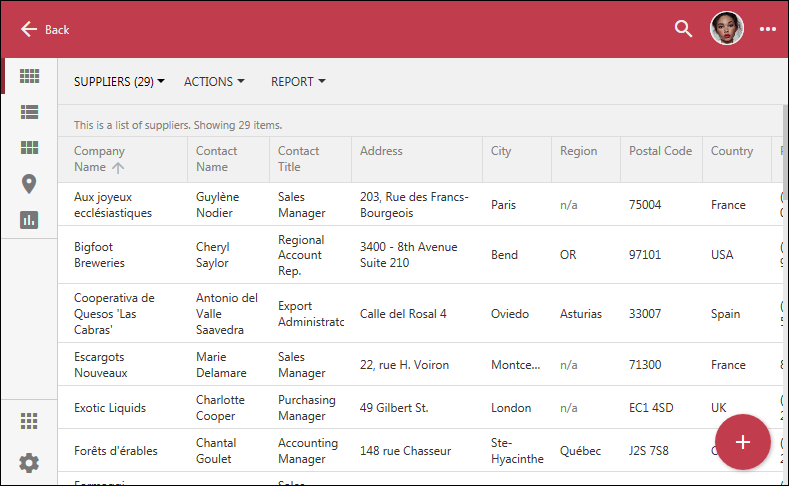
Task: Click the city cell Ste-Hyacinthe
Action: pos(517,451)
